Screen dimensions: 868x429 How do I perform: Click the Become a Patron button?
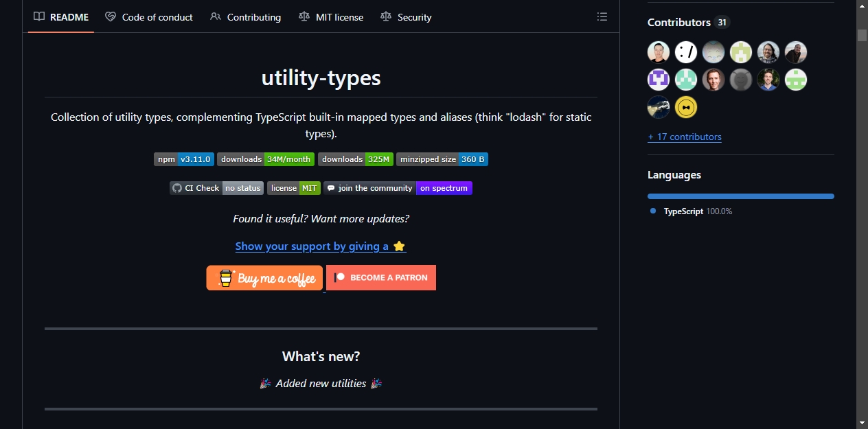381,278
